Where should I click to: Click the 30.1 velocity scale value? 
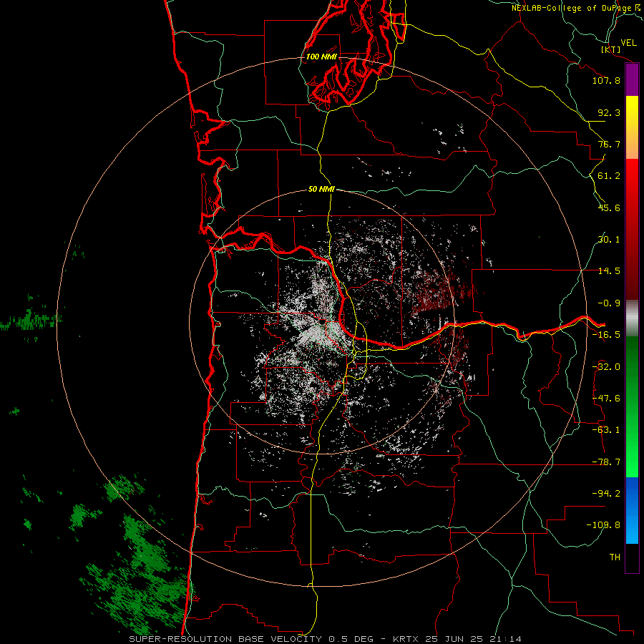point(609,240)
